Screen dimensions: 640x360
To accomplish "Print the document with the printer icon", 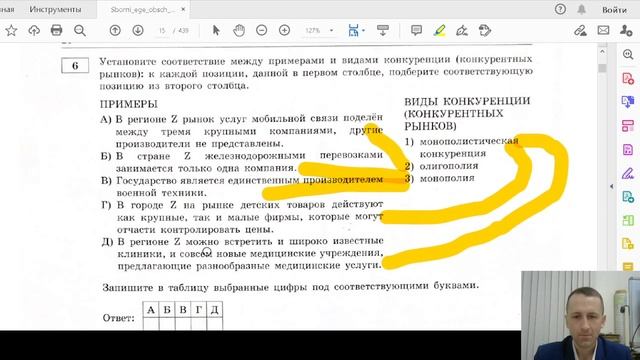I will [56, 31].
